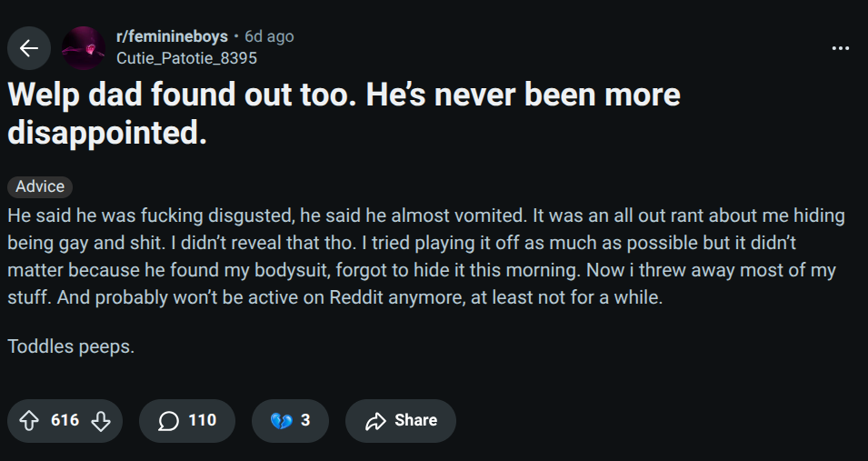Open the r/feminineboys community avatar
This screenshot has width=868, height=461.
pyautogui.click(x=83, y=48)
